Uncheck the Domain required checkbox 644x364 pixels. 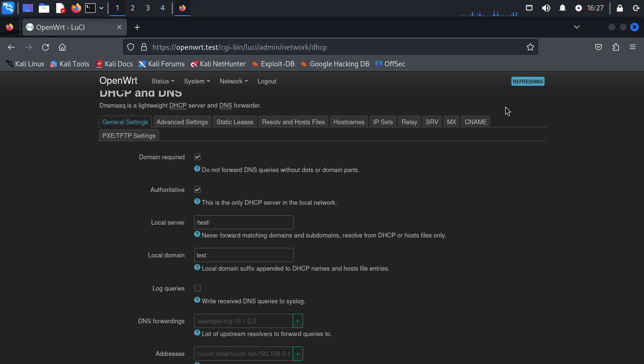tap(197, 157)
